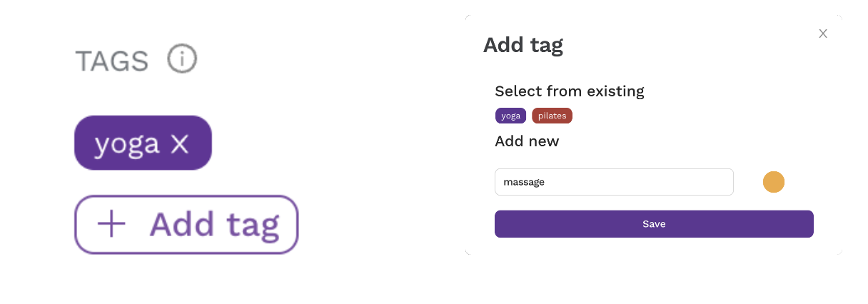
Task: Click the yoga text on the applied tag
Action: pos(127,145)
